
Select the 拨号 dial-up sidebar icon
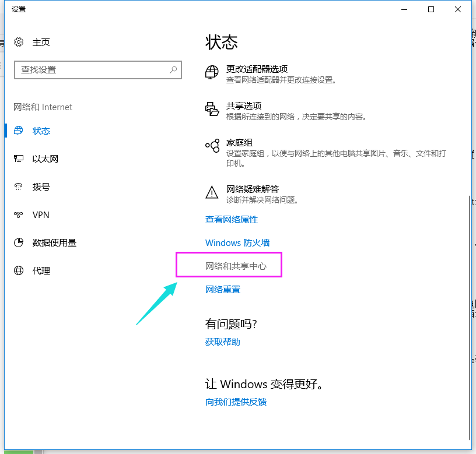click(18, 186)
